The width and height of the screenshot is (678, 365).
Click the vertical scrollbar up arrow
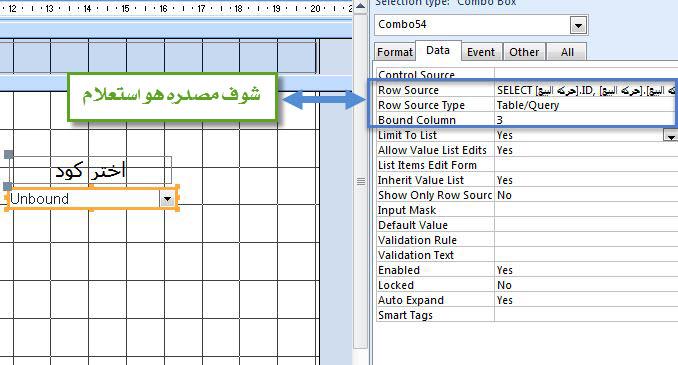360,6
